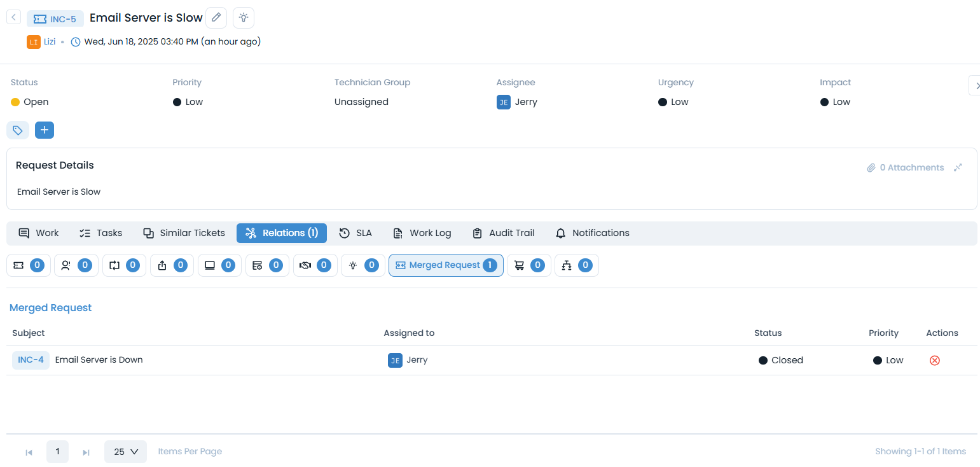Select the hierarchy relation filter
The height and width of the screenshot is (467, 980).
coord(576,265)
